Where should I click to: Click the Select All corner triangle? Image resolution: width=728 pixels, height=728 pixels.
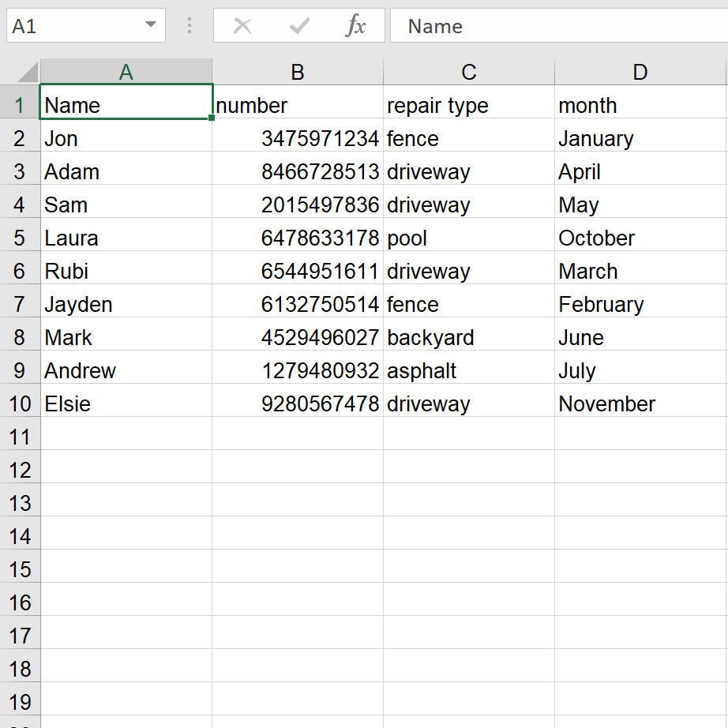28,72
